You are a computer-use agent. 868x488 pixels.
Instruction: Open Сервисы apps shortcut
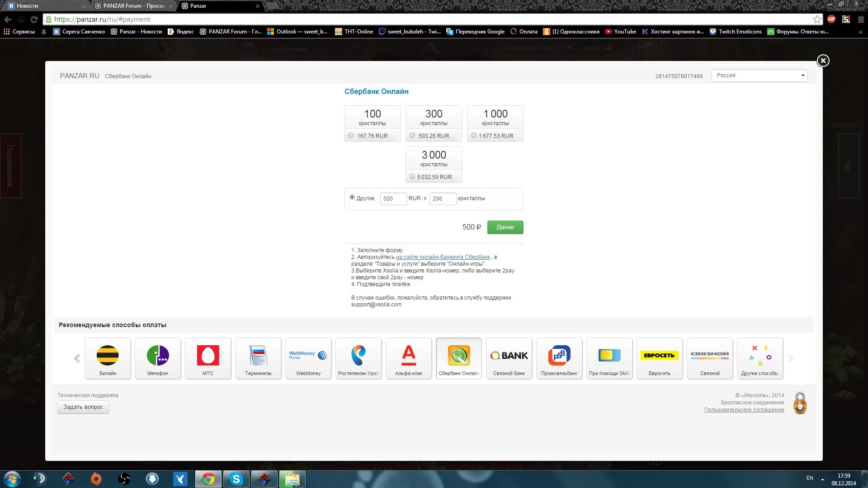pos(19,32)
